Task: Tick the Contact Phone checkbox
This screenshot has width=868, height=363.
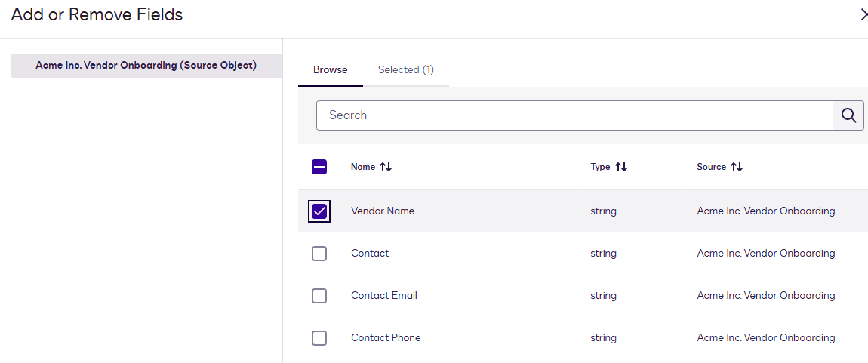Action: click(x=319, y=338)
